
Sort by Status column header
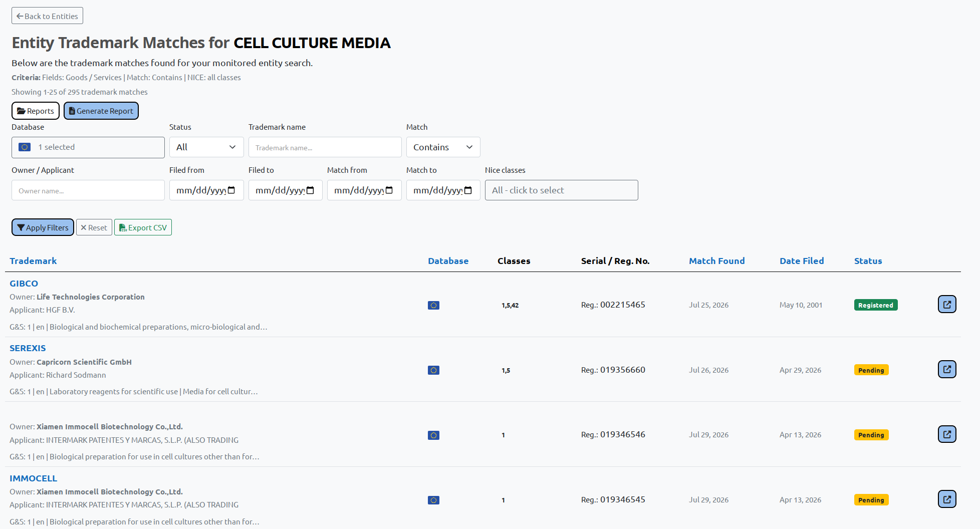(868, 261)
